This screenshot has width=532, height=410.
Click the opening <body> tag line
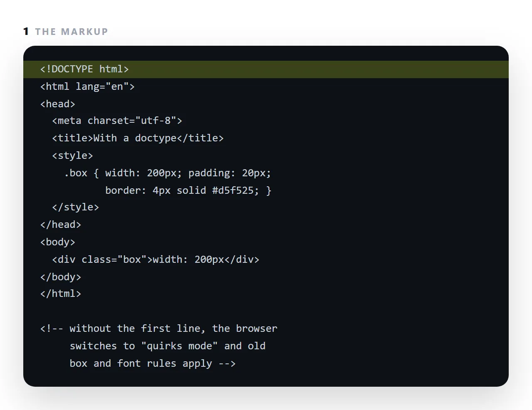pyautogui.click(x=58, y=242)
